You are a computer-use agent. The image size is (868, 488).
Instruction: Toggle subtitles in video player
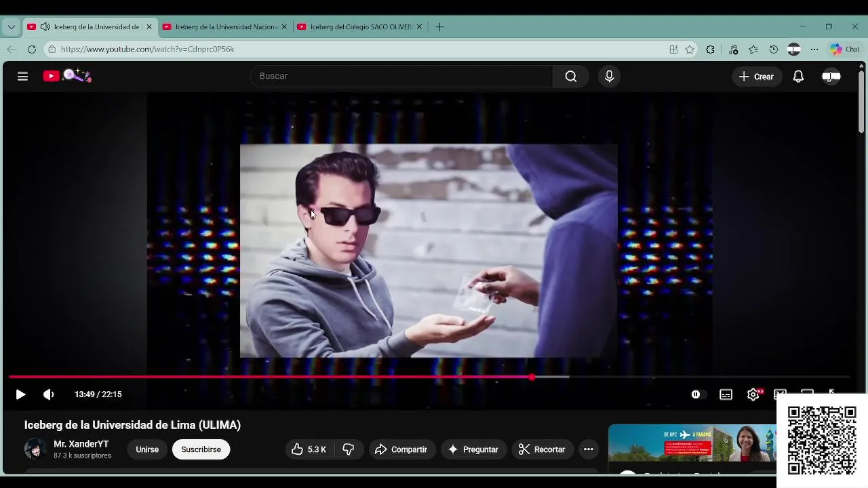[726, 394]
